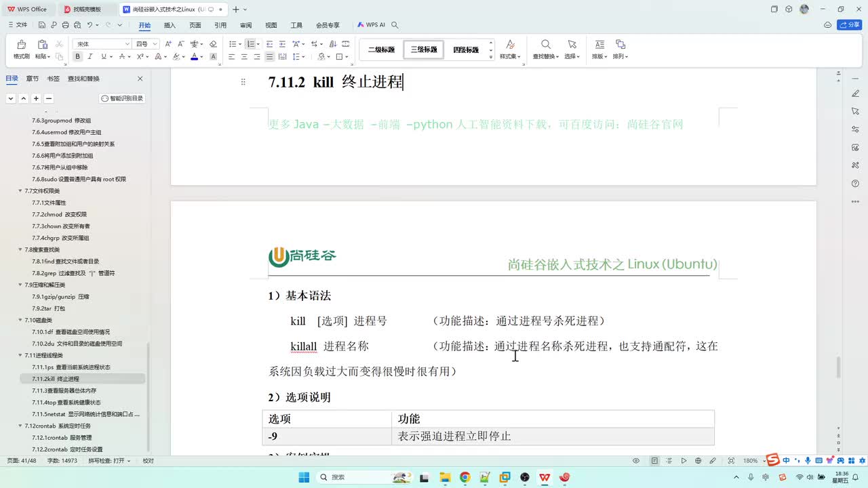
Task: Toggle justified alignment
Action: 270,57
